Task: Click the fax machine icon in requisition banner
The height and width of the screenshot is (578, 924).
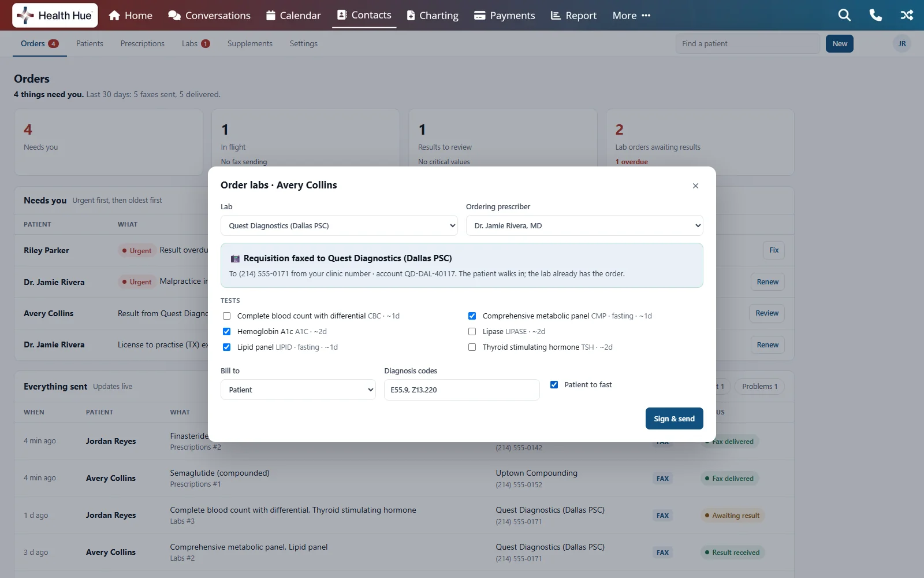Action: 235,259
